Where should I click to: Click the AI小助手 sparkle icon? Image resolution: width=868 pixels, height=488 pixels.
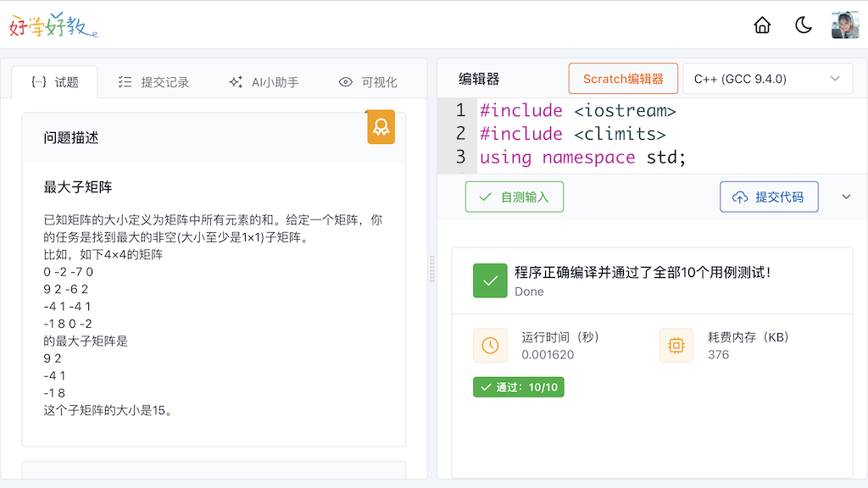235,81
